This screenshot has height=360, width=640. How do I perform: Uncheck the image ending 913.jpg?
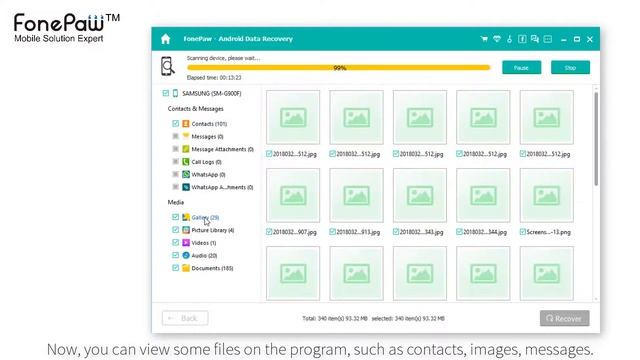pos(332,232)
